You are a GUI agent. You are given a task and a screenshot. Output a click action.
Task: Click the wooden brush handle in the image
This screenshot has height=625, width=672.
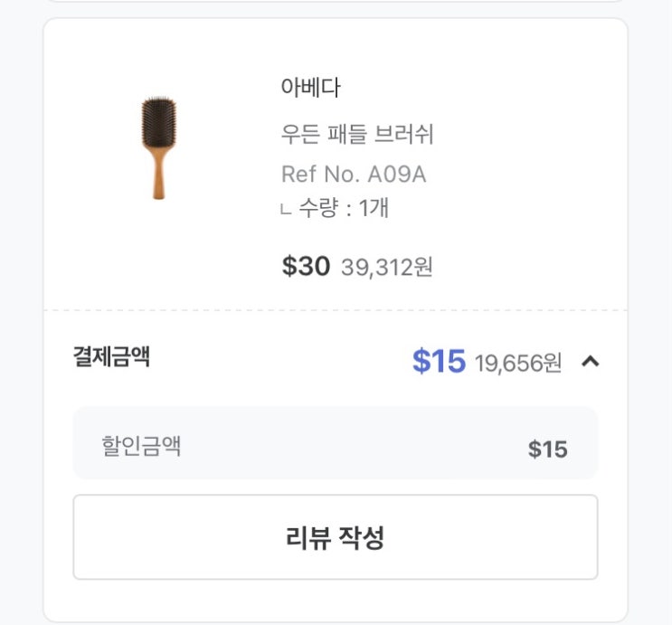click(x=158, y=177)
